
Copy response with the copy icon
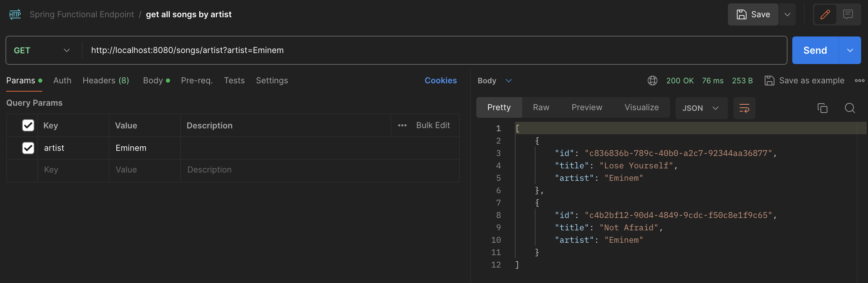coord(822,108)
